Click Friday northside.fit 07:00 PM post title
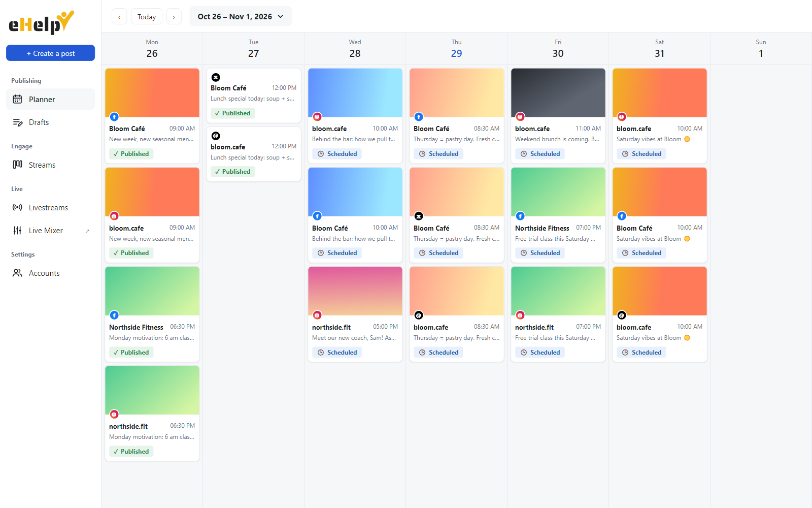Image resolution: width=812 pixels, height=508 pixels. click(534, 327)
